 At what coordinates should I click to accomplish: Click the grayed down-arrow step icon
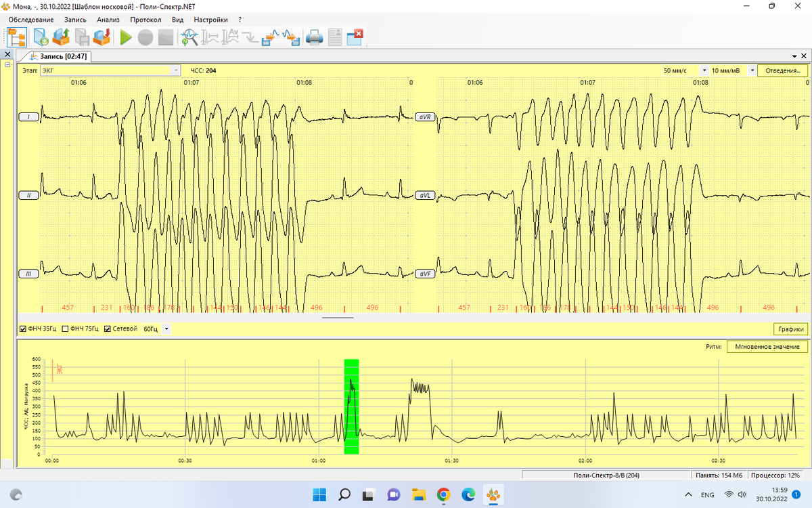[x=250, y=37]
